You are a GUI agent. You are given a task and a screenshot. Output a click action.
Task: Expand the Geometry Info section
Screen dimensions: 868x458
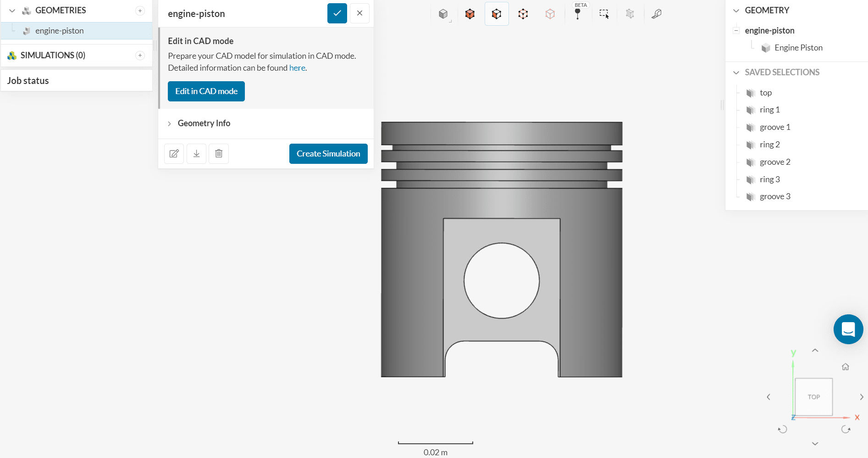(x=204, y=123)
